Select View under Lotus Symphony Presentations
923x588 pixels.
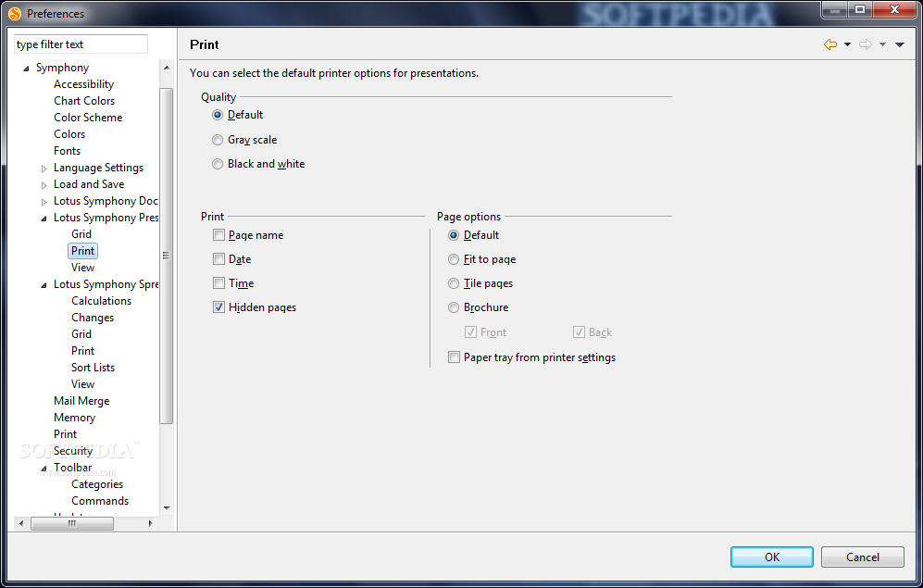point(83,268)
